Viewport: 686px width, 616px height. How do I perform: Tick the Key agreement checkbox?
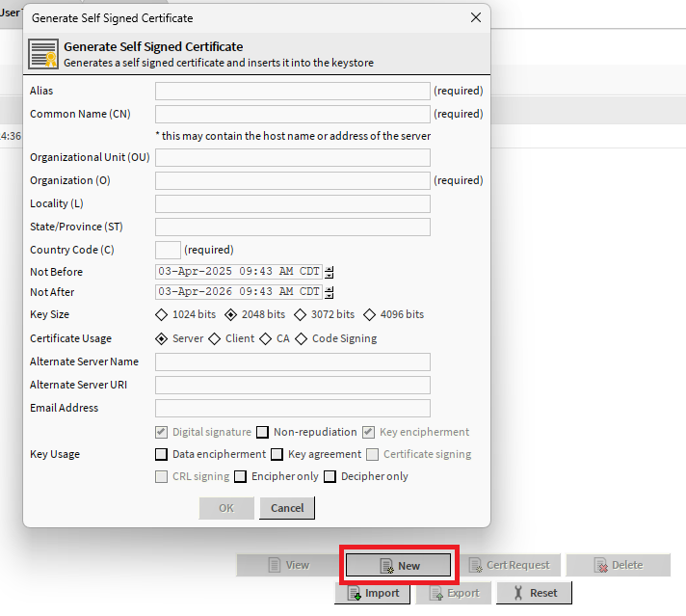click(x=277, y=454)
